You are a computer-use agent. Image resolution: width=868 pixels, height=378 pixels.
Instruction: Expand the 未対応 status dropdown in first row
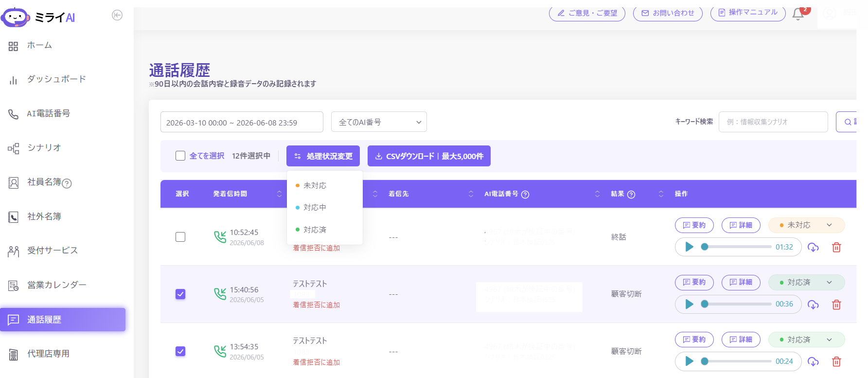(x=807, y=225)
